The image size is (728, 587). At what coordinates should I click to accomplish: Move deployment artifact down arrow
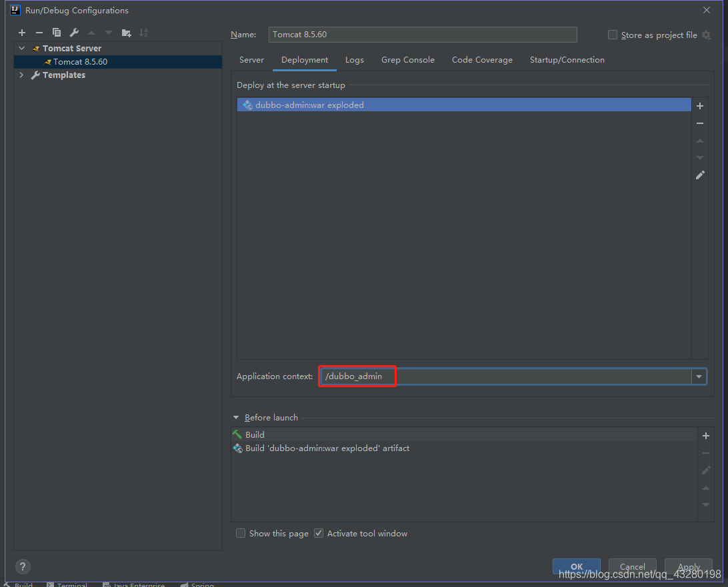[x=700, y=158]
